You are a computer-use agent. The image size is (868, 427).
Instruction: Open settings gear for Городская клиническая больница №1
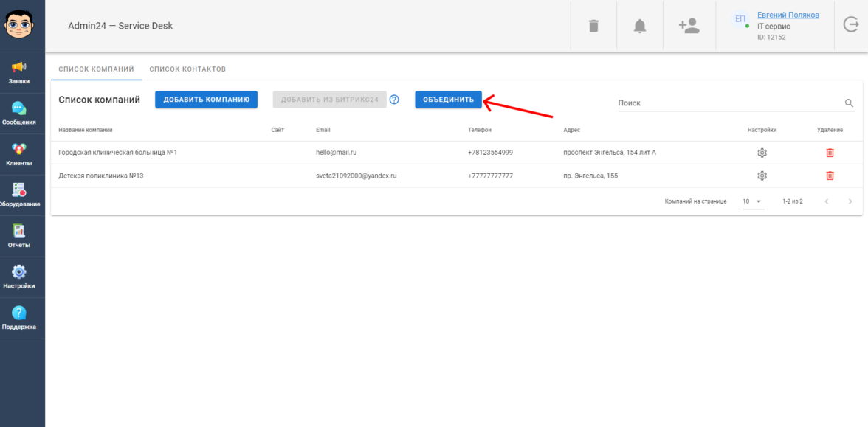coord(762,153)
